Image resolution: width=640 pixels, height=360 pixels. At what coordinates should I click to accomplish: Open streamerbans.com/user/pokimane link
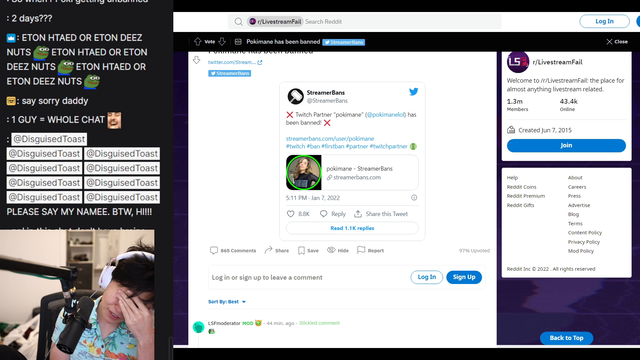click(x=330, y=139)
